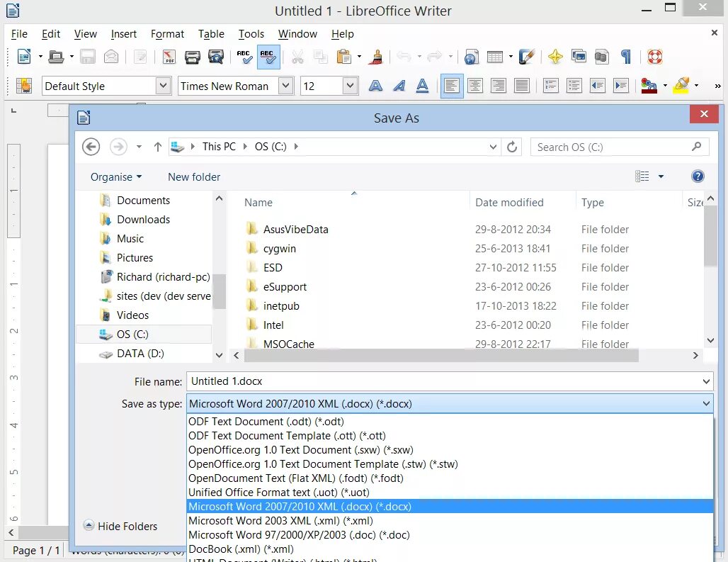
Task: Open the Edit menu
Action: click(50, 34)
